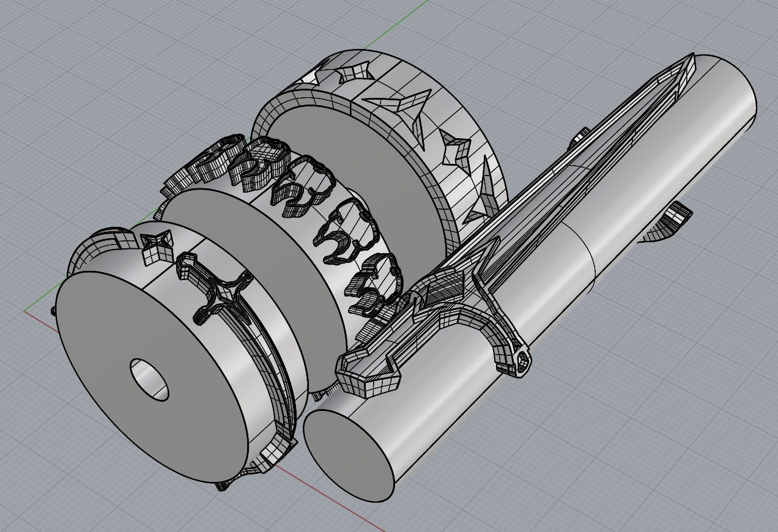Click the center hole of the front disc
Image resolution: width=778 pixels, height=532 pixels.
[x=149, y=379]
